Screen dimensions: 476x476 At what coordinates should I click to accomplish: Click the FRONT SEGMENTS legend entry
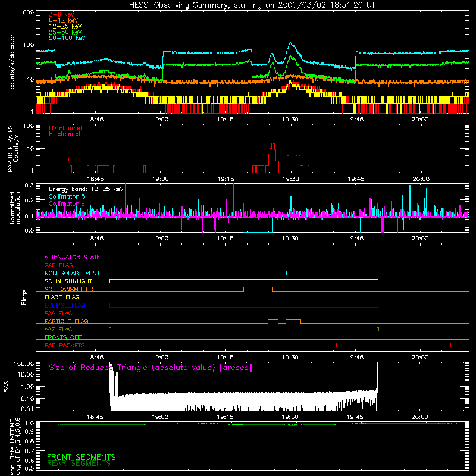[82, 457]
